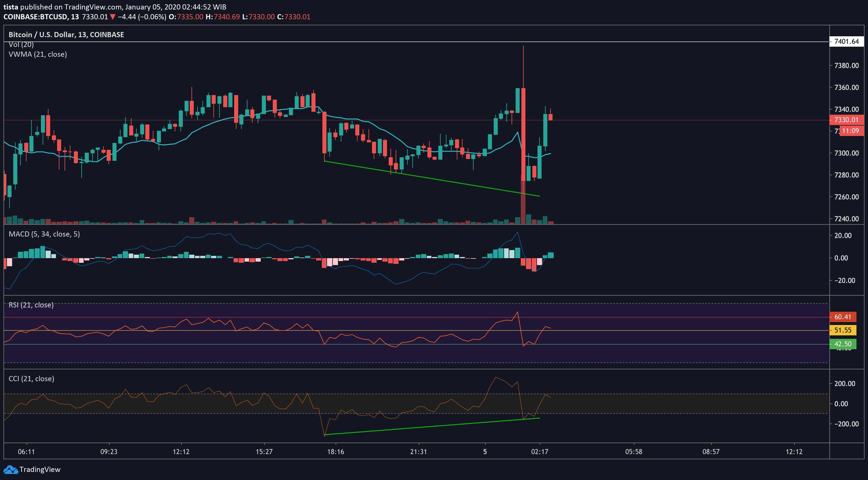Click the yellow 51.55 RSI level tag
Viewport: 868px width, 480px height.
click(843, 330)
